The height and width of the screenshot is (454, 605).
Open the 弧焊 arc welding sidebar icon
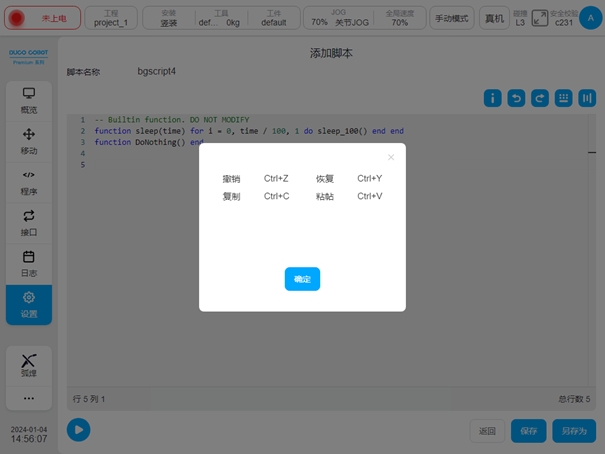29,365
